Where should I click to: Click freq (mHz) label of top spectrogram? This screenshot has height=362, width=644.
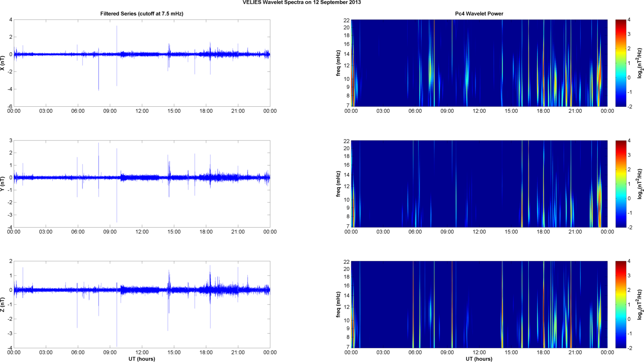click(x=338, y=63)
